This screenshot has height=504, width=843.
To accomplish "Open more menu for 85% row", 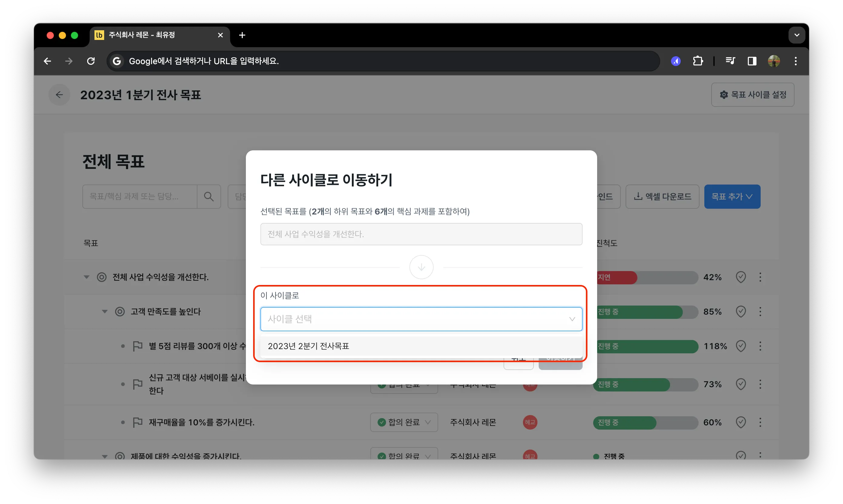I will 760,311.
